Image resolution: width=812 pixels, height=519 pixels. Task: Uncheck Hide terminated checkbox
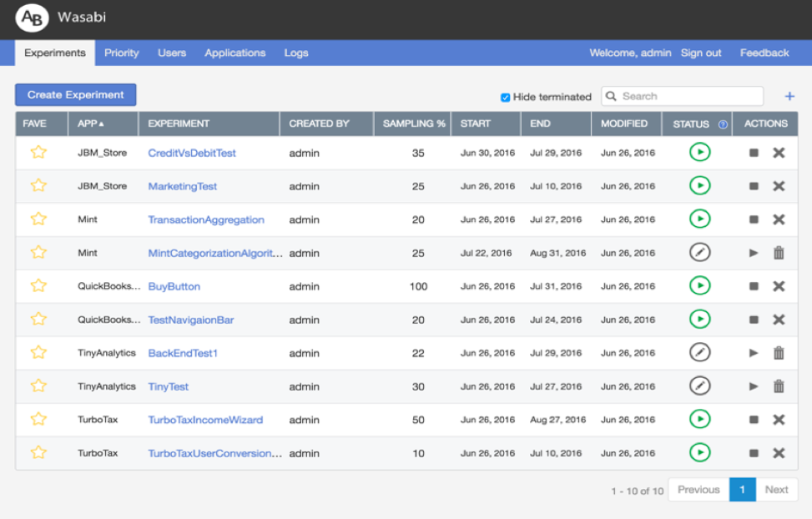point(505,97)
